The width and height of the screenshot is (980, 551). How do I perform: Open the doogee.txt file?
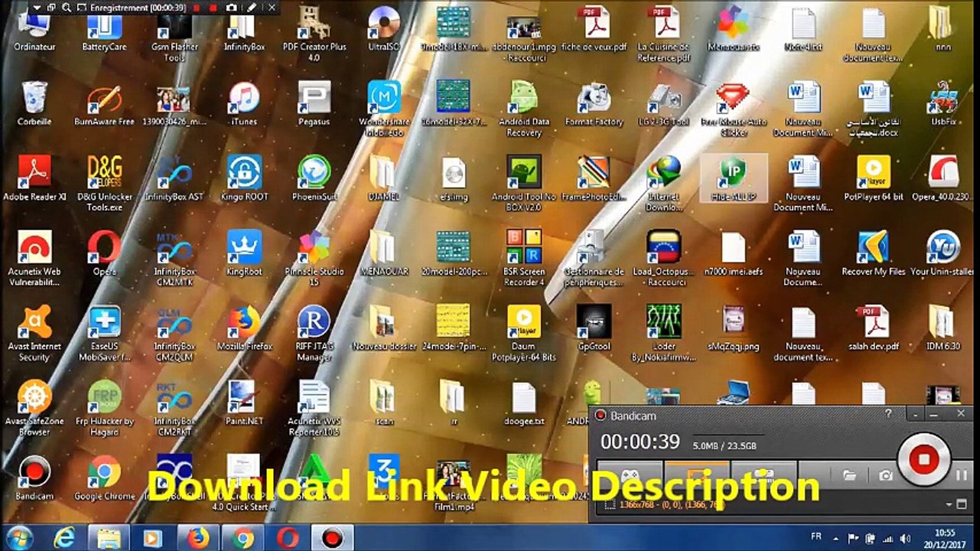(x=524, y=403)
